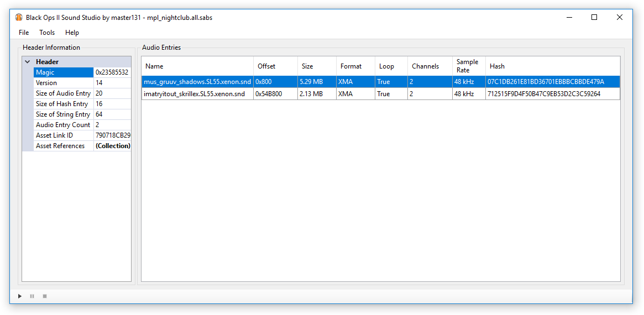Screen dimensions: 644x315
Task: Sort by the Size column header
Action: 317,66
